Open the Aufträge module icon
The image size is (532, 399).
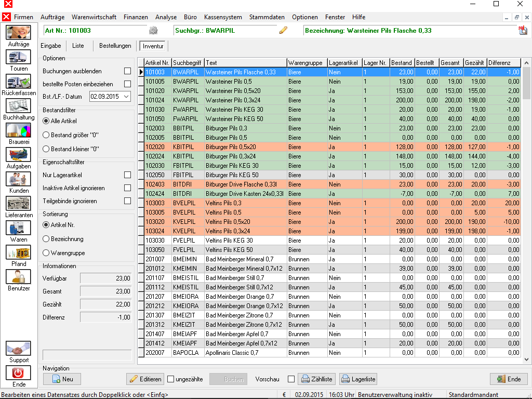tap(18, 33)
